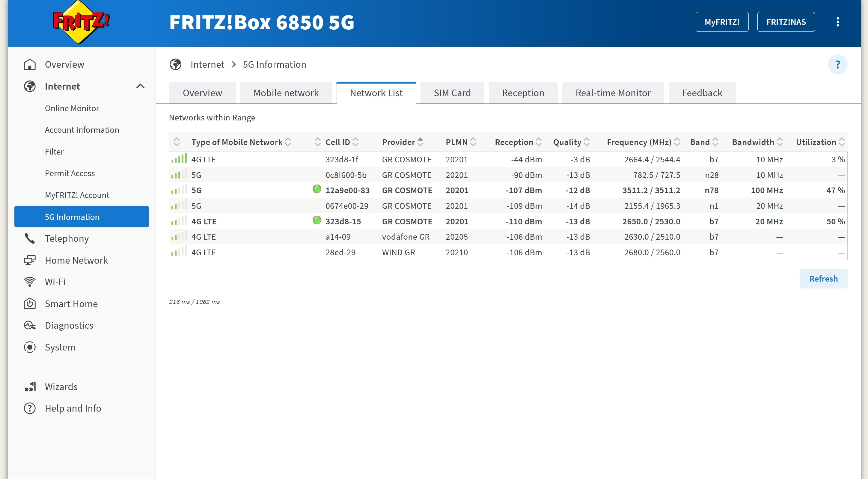Click the Telephony phone icon
Screen dimensions: 868x479
(30, 238)
